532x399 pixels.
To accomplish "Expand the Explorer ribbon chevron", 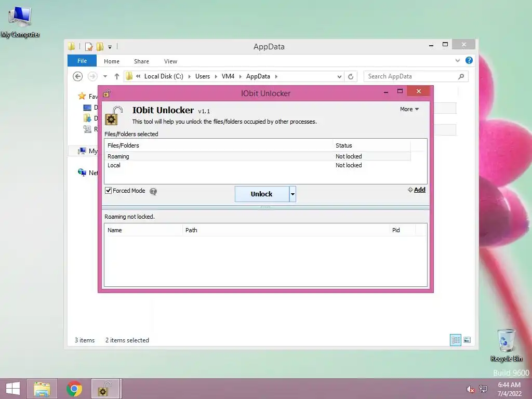I will [458, 60].
